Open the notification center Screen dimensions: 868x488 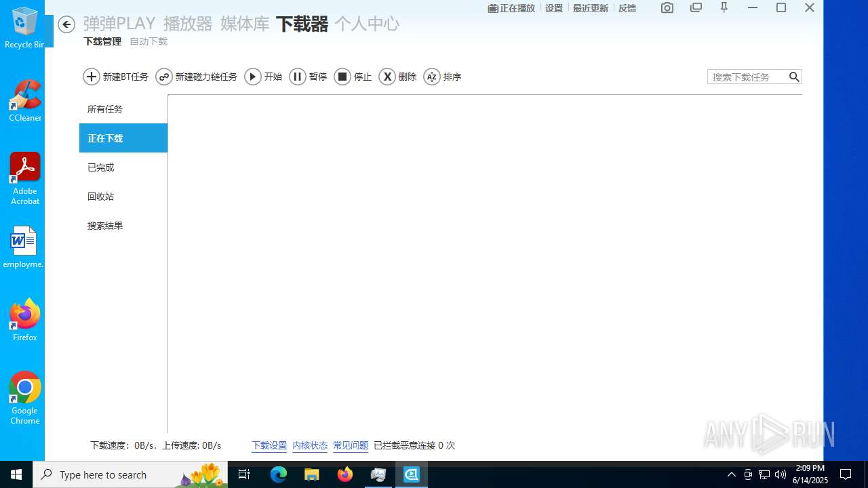(846, 474)
